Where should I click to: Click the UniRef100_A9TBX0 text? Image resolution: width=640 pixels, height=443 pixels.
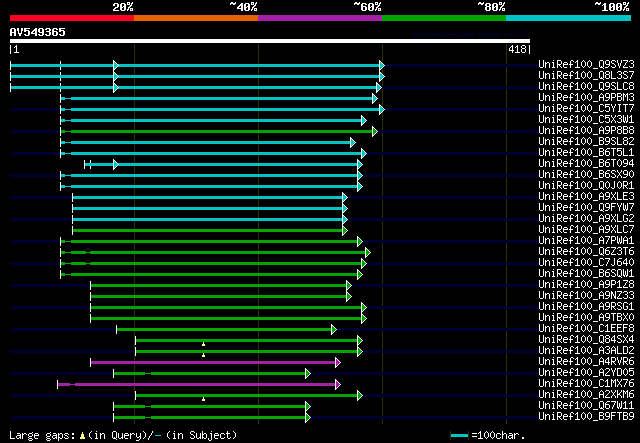coord(586,318)
